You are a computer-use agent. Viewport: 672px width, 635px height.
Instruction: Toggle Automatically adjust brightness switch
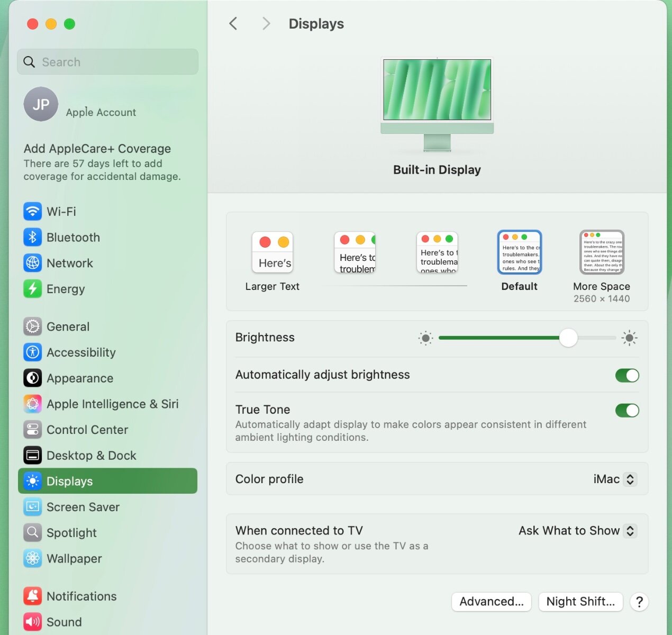pyautogui.click(x=627, y=376)
